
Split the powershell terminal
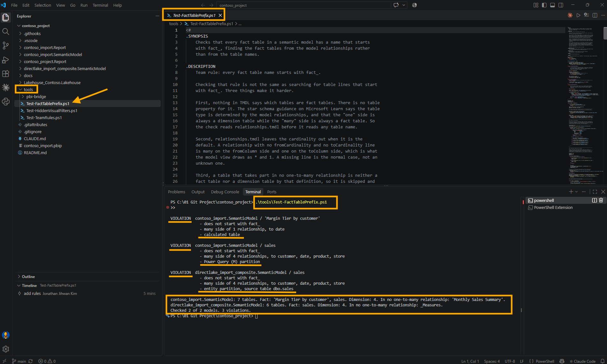pyautogui.click(x=594, y=200)
